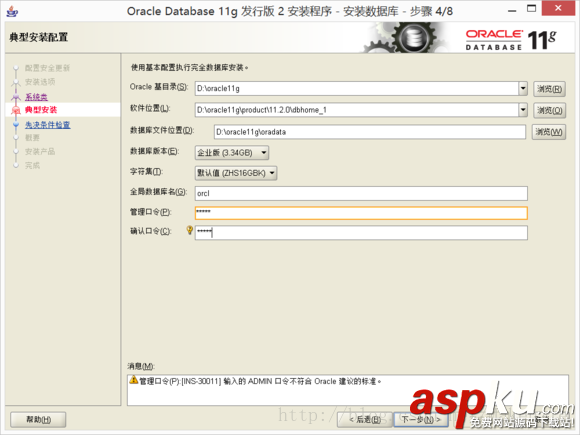Click the Java icon in the title bar

point(12,11)
